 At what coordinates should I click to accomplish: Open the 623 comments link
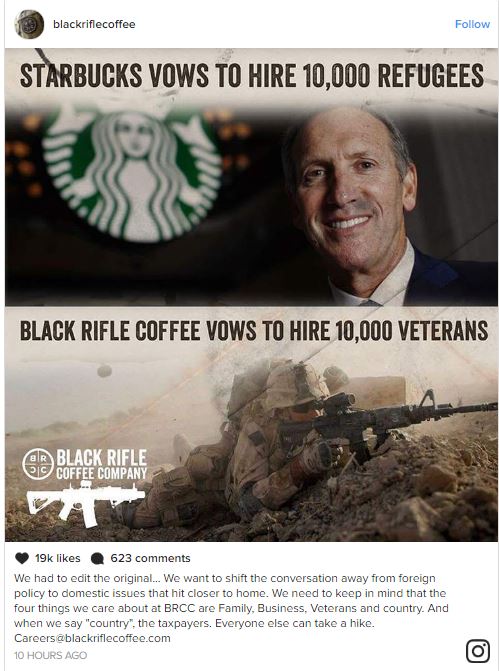(150, 558)
